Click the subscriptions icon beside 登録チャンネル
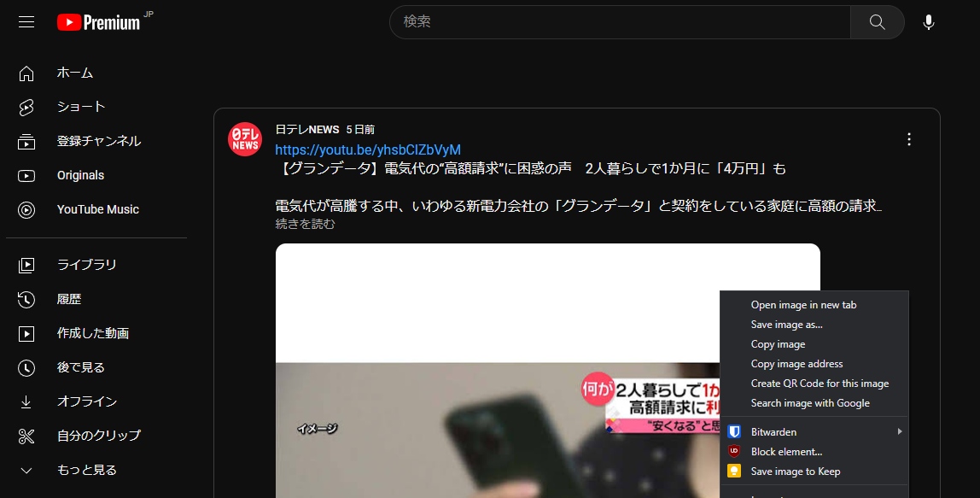 [x=26, y=142]
